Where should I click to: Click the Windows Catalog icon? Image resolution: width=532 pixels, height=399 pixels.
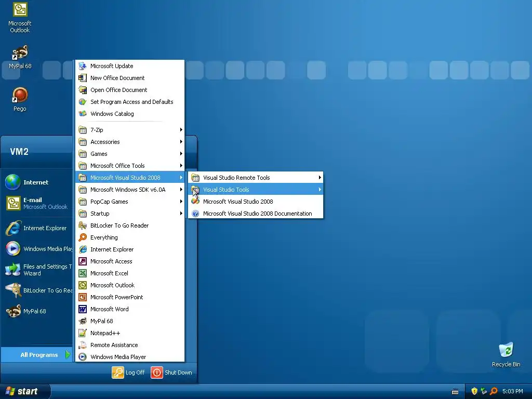[83, 114]
